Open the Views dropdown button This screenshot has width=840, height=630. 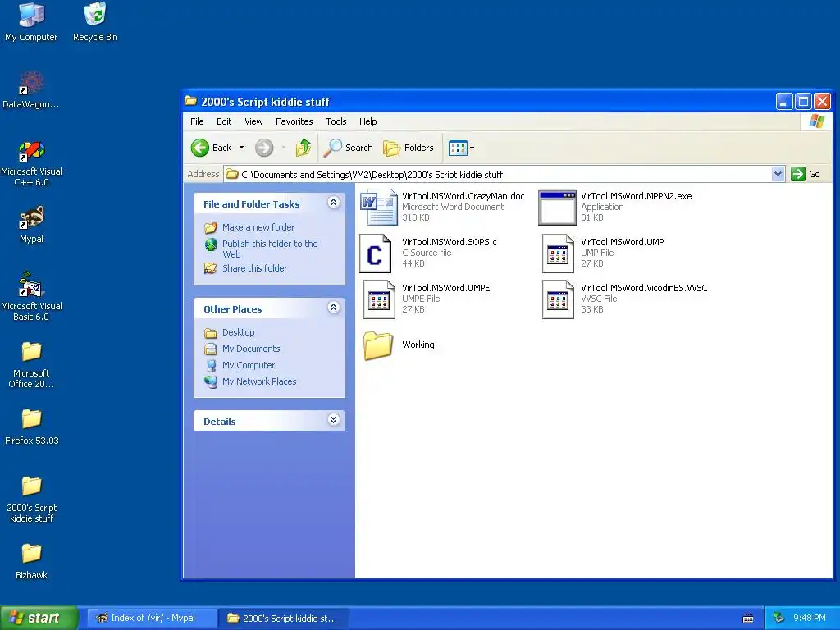point(461,148)
